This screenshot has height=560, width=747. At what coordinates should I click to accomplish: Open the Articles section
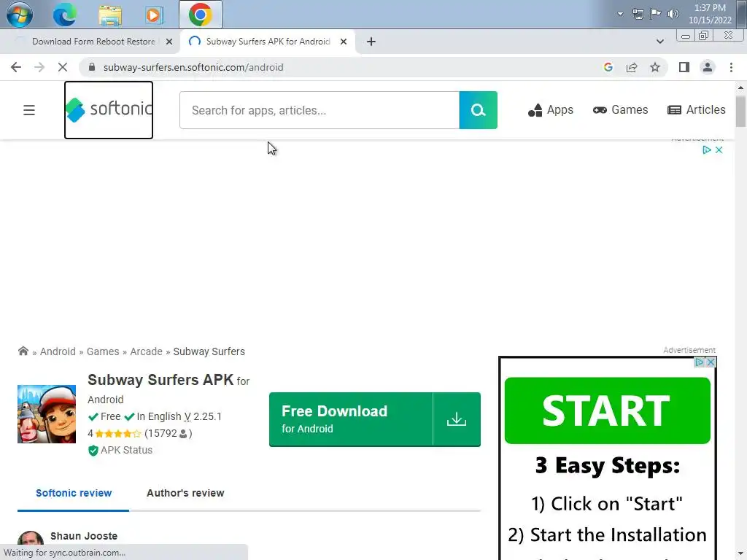(696, 110)
